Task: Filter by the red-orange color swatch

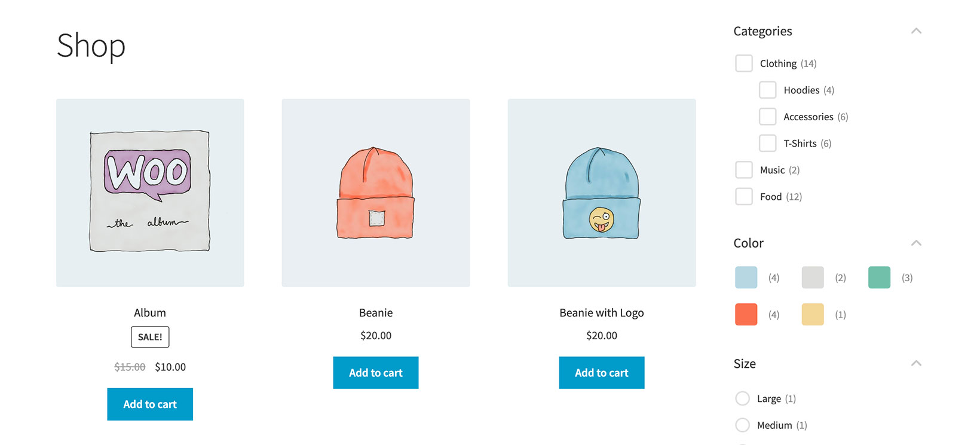Action: (746, 315)
